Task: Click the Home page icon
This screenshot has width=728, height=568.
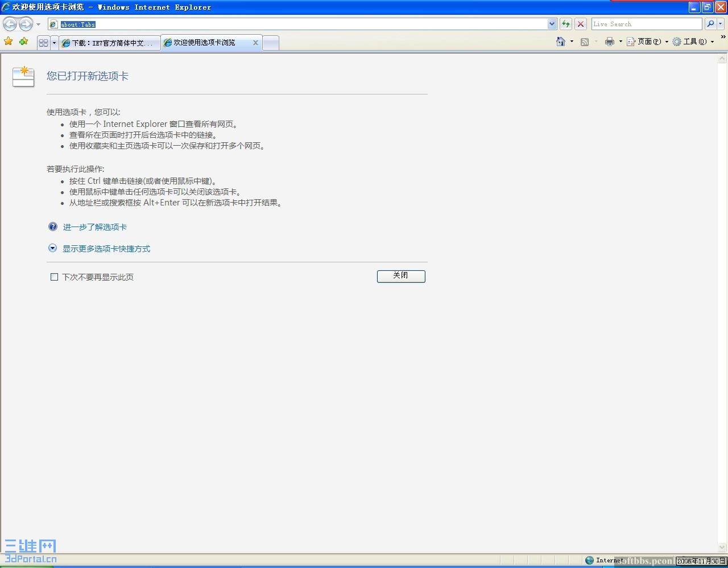Action: (x=561, y=42)
